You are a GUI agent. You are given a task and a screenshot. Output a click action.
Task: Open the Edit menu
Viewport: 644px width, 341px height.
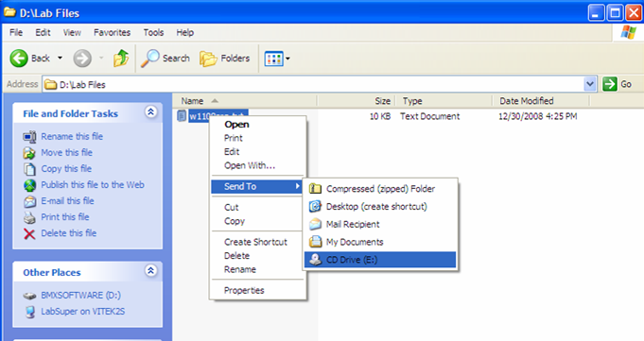pyautogui.click(x=43, y=32)
